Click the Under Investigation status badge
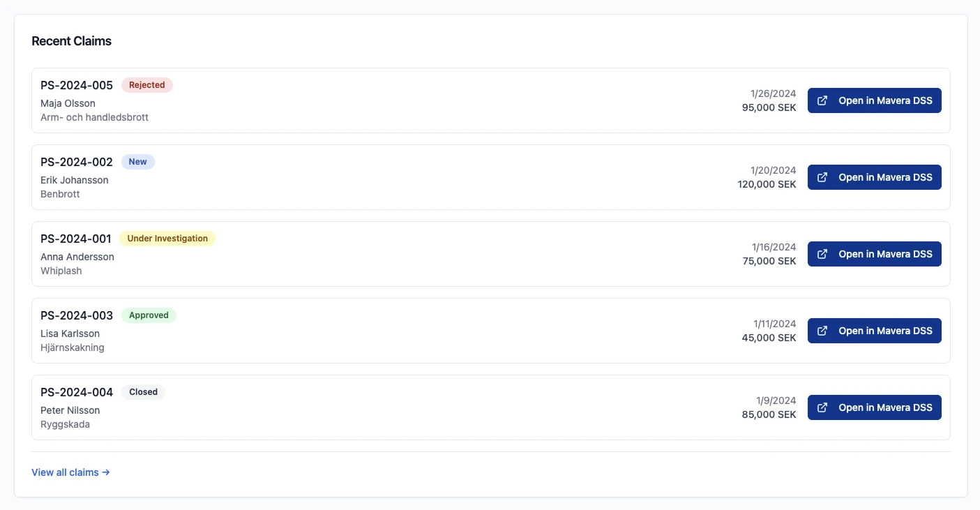980x510 pixels. 167,239
